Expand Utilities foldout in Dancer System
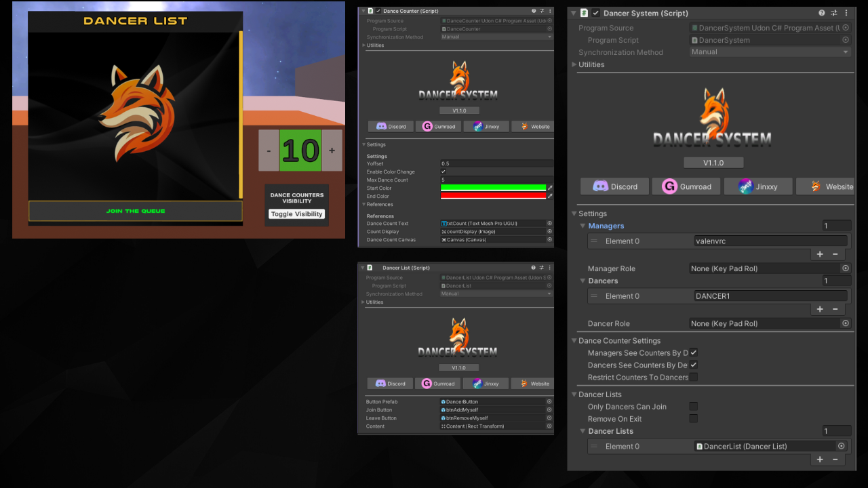The height and width of the screenshot is (488, 868). (x=574, y=64)
